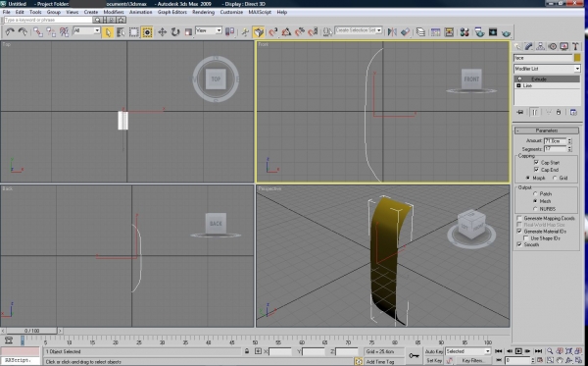Click the Unlink Selection icon
Image resolution: width=588 pixels, height=366 pixels.
[51, 32]
